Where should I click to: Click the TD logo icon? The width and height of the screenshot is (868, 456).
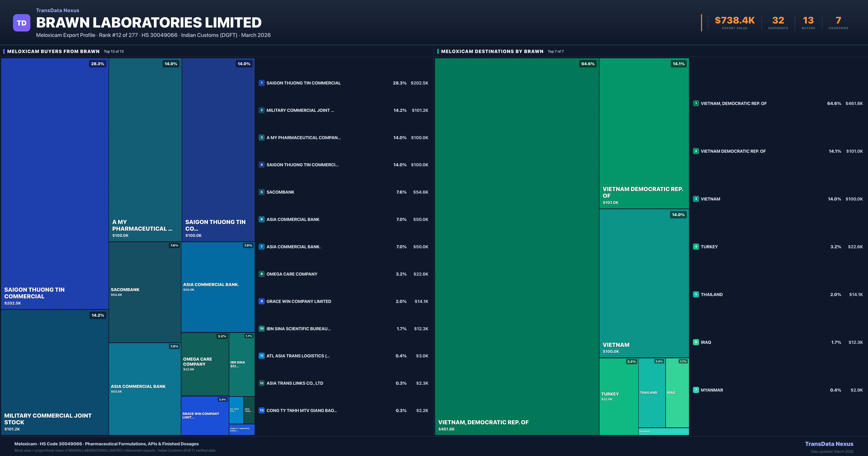(x=22, y=23)
